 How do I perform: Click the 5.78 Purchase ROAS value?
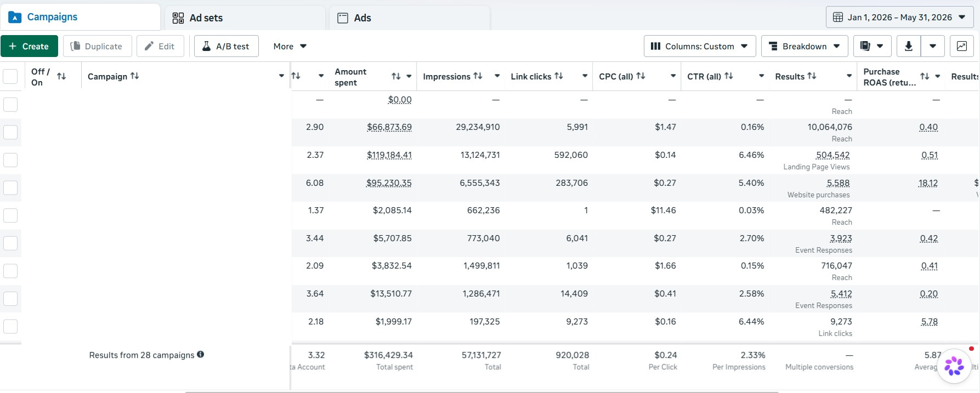930,322
